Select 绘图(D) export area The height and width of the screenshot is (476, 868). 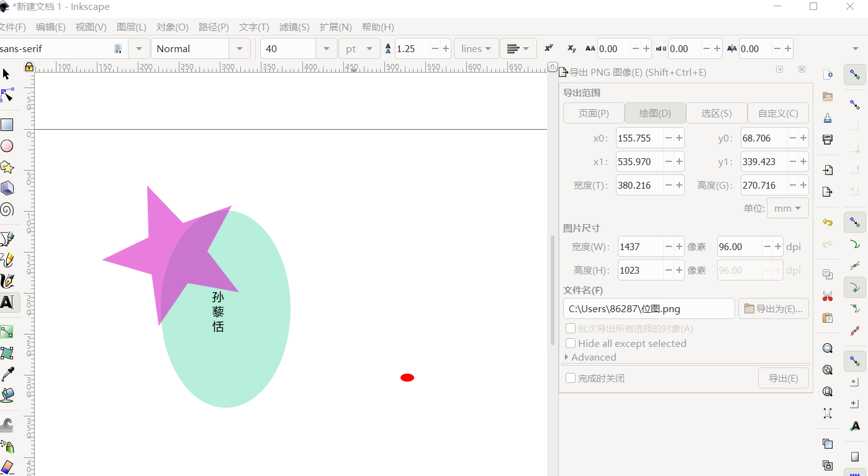pos(655,114)
